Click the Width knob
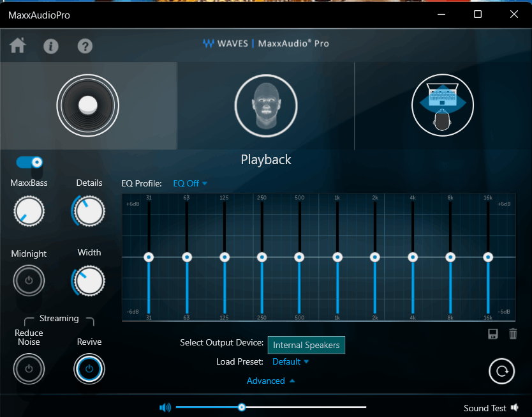This screenshot has height=417, width=532. 89,281
